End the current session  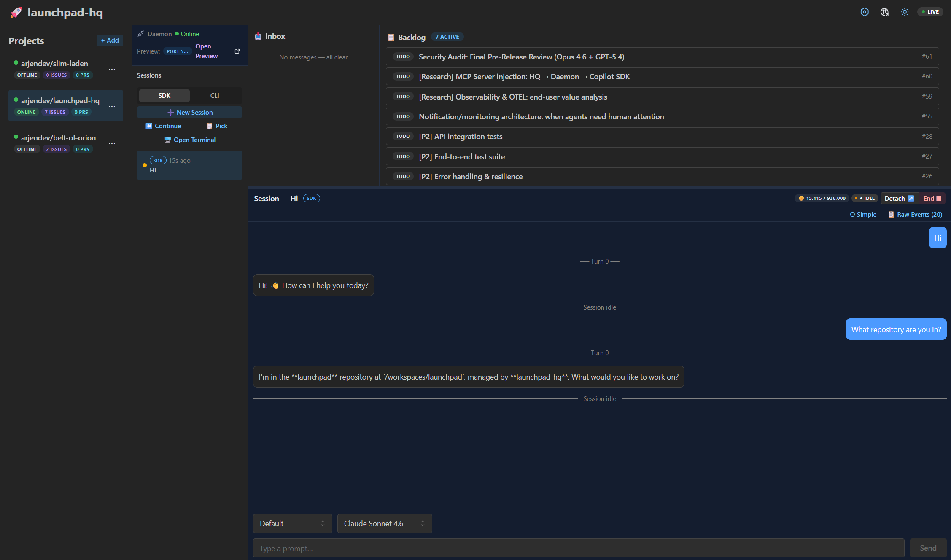(932, 198)
